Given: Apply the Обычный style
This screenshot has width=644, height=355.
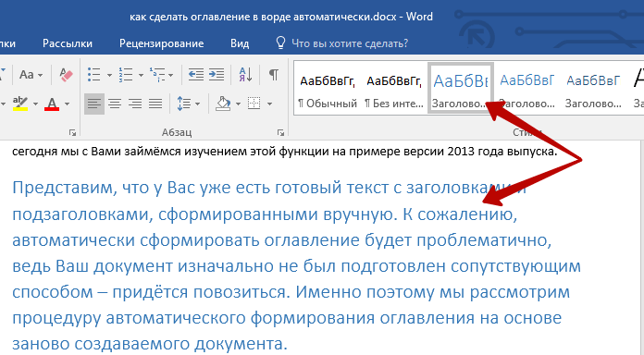Looking at the screenshot, I should 328,89.
